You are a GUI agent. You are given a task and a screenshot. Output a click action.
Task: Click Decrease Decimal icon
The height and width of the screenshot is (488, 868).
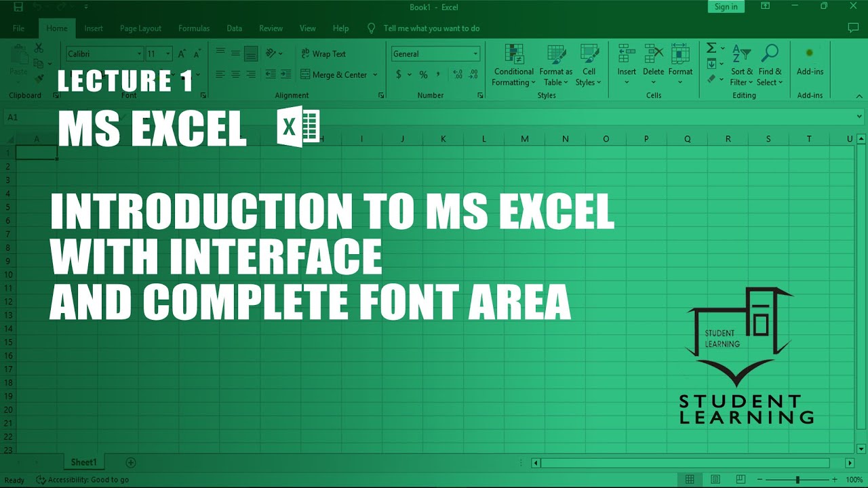coord(473,75)
